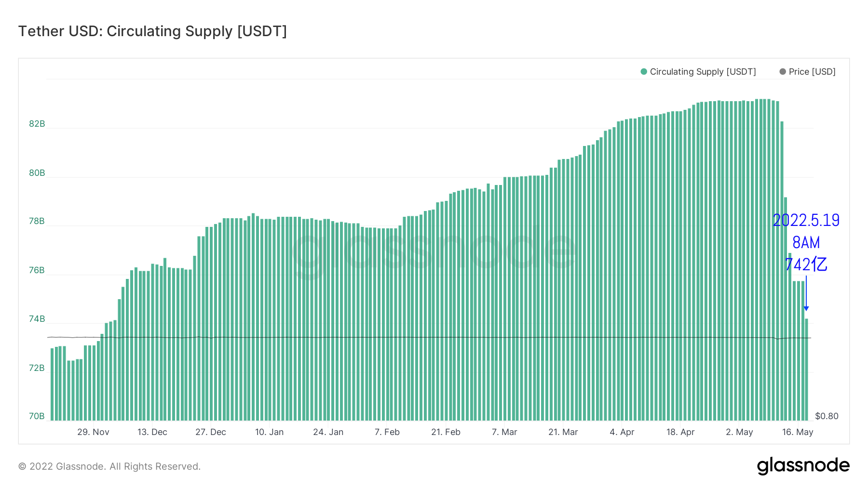Toggle the Price [USD] legend entry
Image resolution: width=868 pixels, height=488 pixels.
808,72
